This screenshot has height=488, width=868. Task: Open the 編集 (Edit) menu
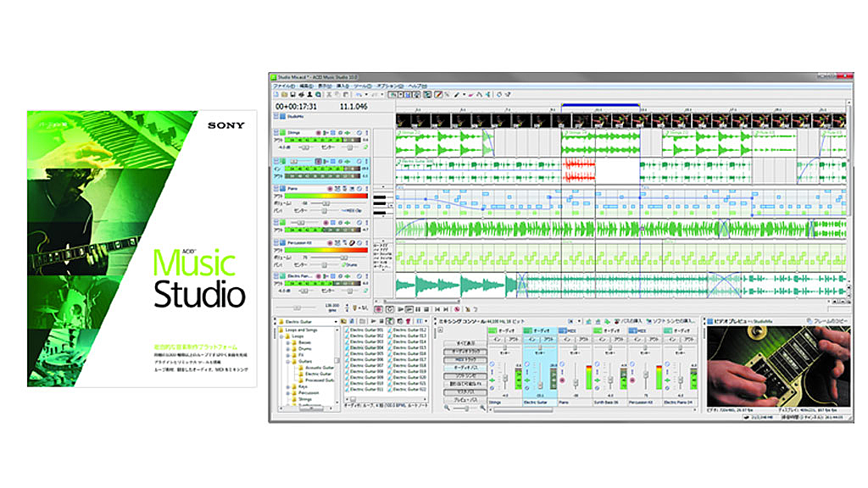306,86
